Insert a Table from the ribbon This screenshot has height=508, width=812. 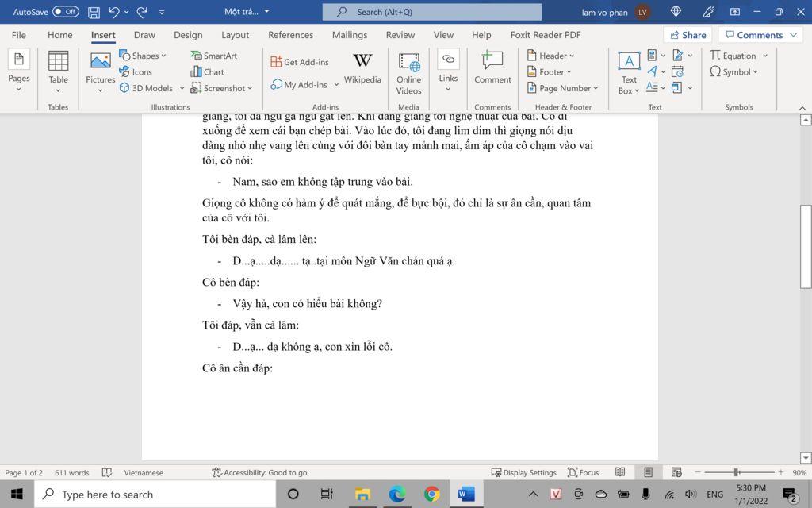58,72
